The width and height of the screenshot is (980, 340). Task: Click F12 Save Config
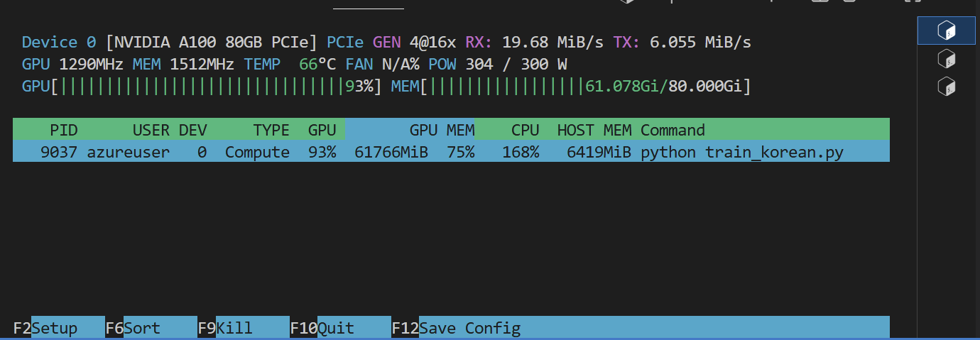469,328
